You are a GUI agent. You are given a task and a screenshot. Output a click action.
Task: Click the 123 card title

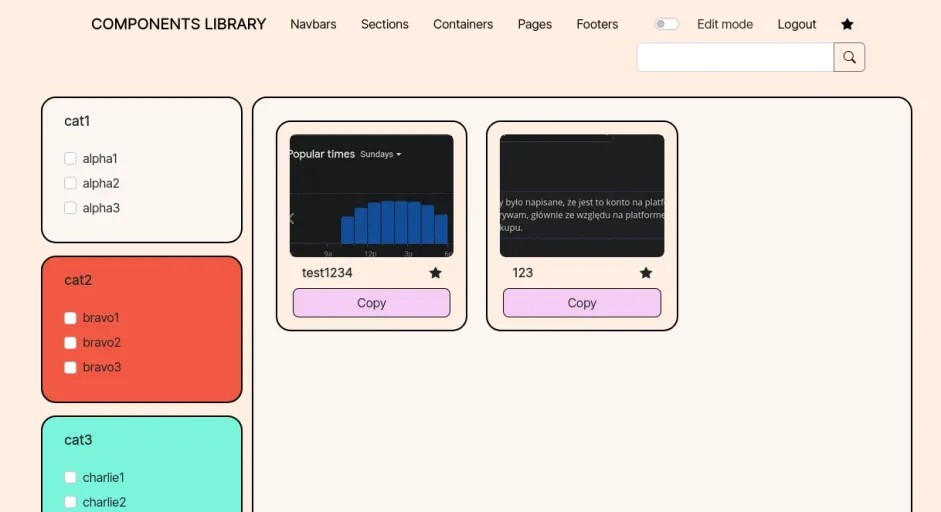522,273
